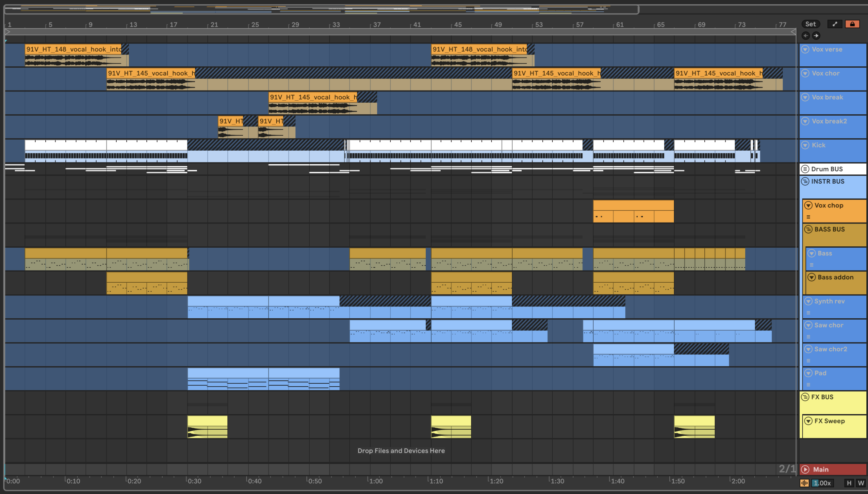868x494 pixels.
Task: Adjust the 1.00x zoom level field
Action: 822,483
